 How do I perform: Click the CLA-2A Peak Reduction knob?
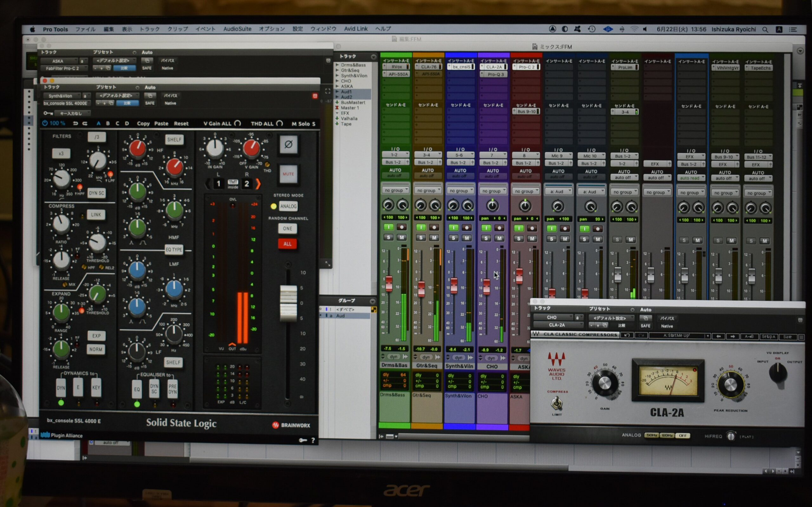pos(730,385)
